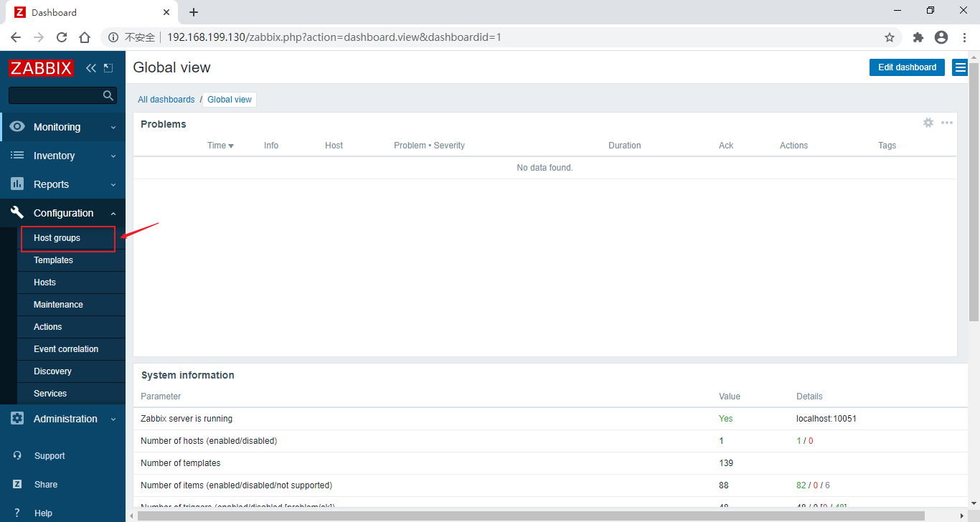Reload the page

[62, 37]
